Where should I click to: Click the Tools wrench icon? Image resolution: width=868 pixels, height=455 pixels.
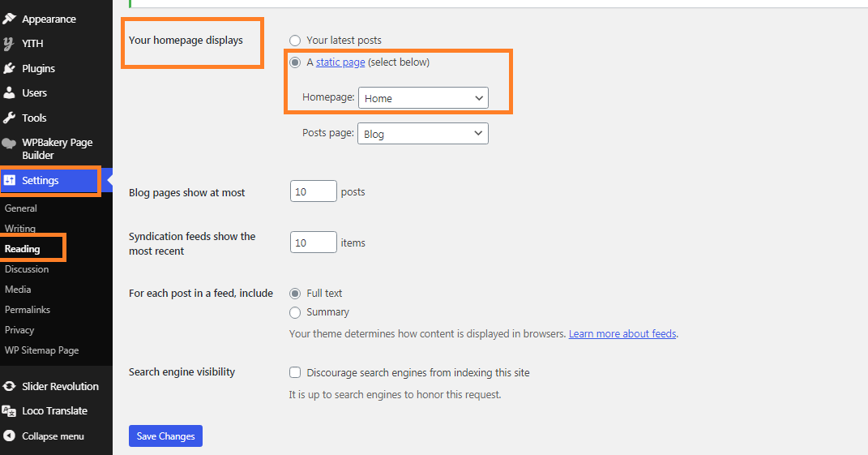pyautogui.click(x=9, y=118)
